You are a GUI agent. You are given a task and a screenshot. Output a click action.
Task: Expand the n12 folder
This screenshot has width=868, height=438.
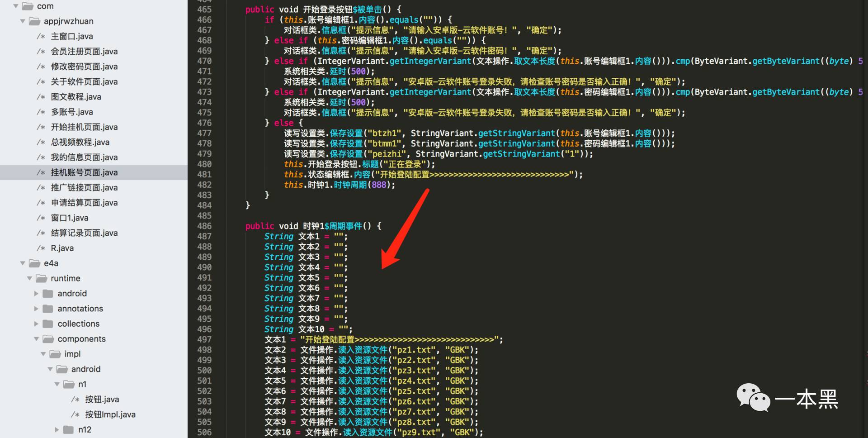[x=57, y=429]
